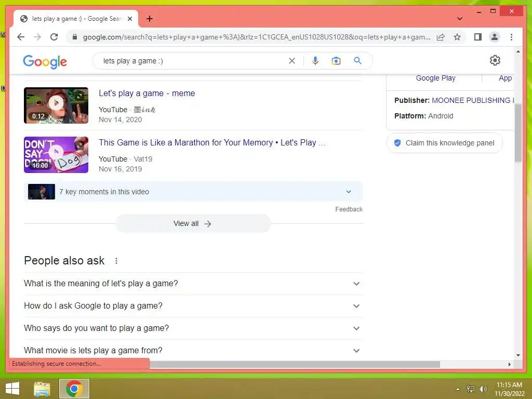Open the taskbar clock showing 11:15 AM
This screenshot has height=399, width=532.
click(509, 389)
